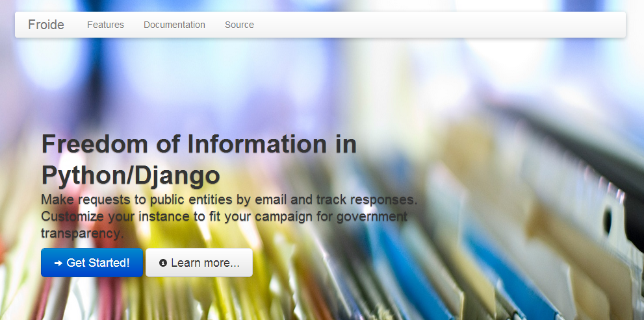This screenshot has height=320, width=644.
Task: Click the text "Make requests to public entities"
Action: click(138, 200)
